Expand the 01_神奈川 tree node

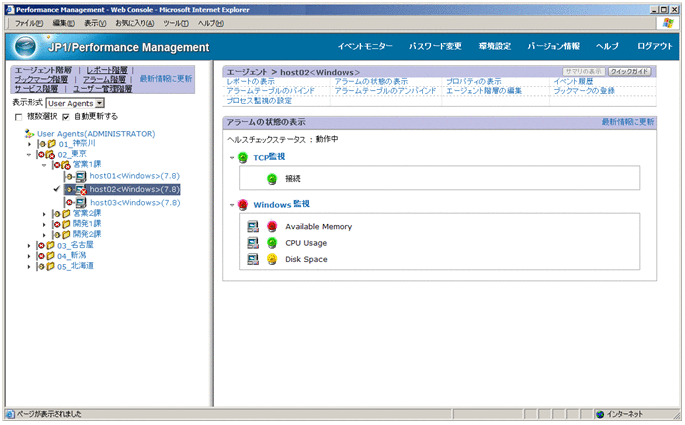tap(29, 144)
